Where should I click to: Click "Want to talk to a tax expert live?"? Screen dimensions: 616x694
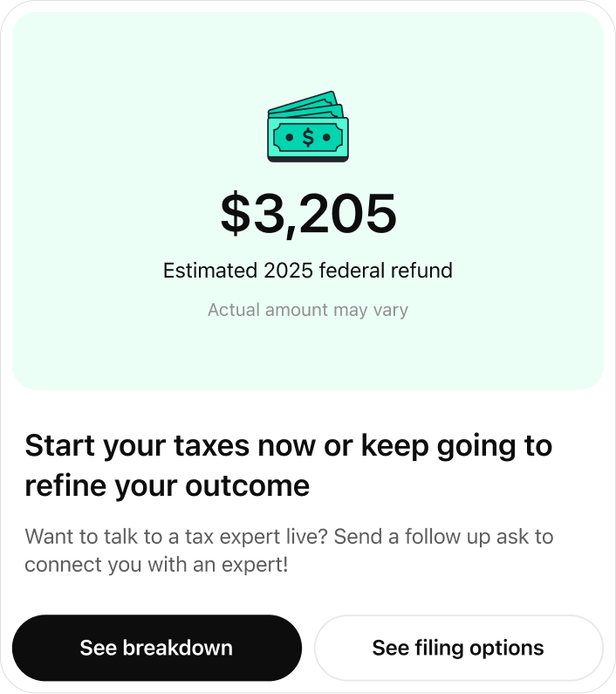(x=176, y=536)
